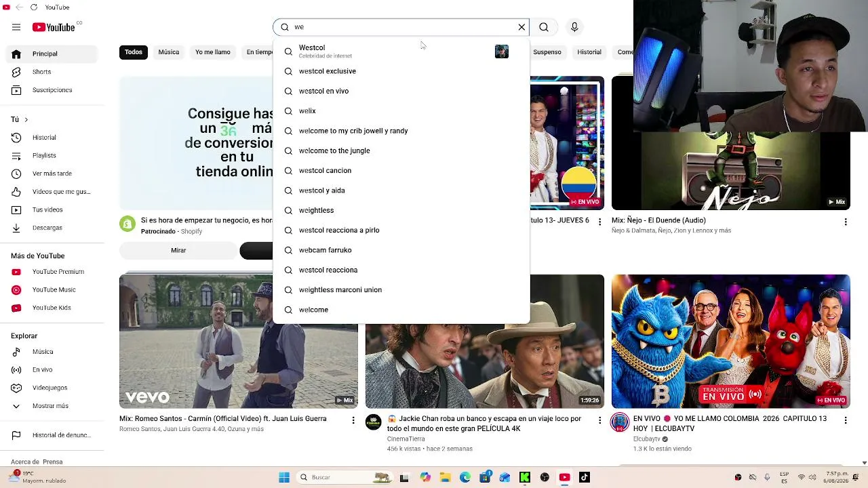868x488 pixels.
Task: Click the Buscar taskbar search box
Action: click(344, 477)
